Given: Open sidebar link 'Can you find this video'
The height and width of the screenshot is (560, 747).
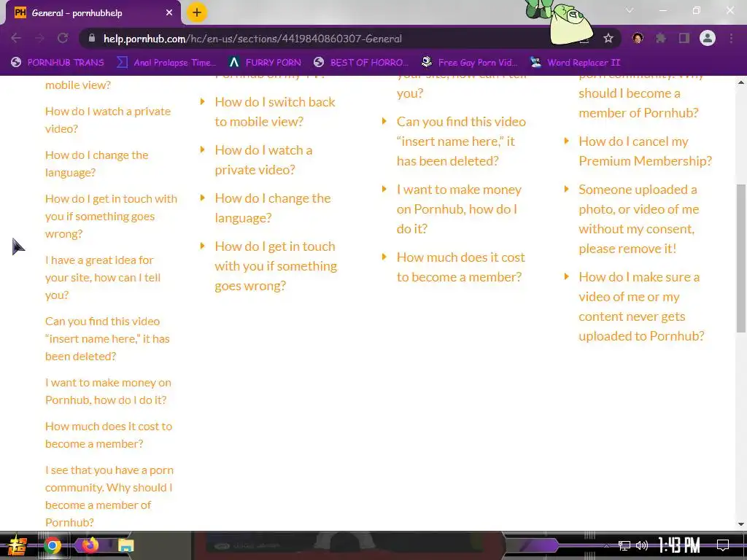Looking at the screenshot, I should (107, 338).
